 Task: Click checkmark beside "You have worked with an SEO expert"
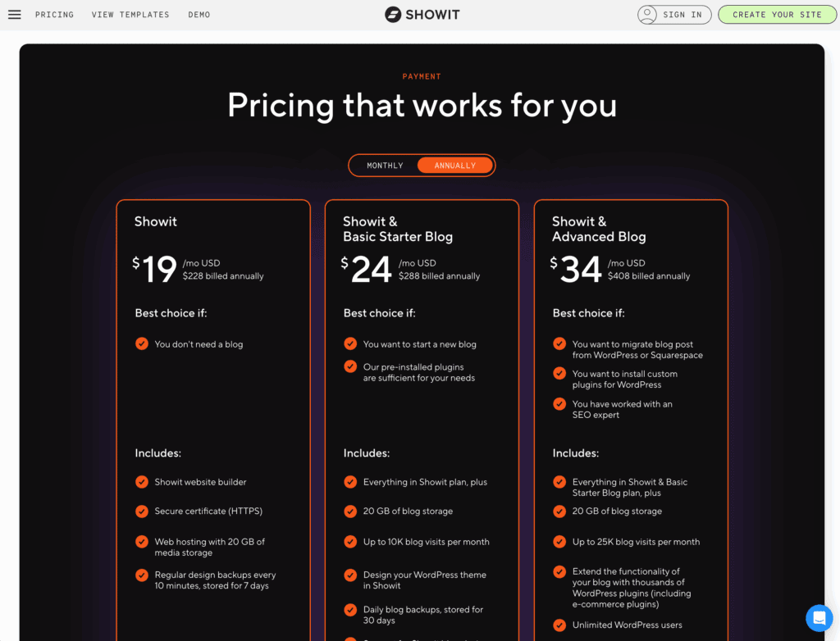click(x=559, y=404)
